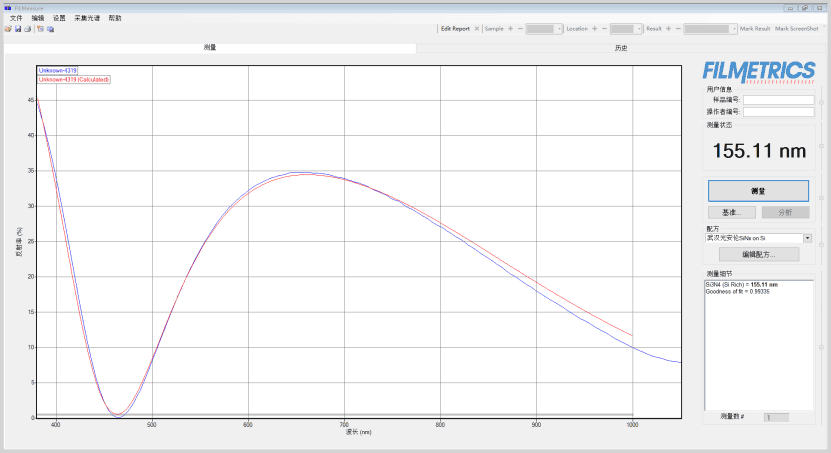Open the 采集光谱 menu
This screenshot has height=453, width=831.
tap(87, 18)
